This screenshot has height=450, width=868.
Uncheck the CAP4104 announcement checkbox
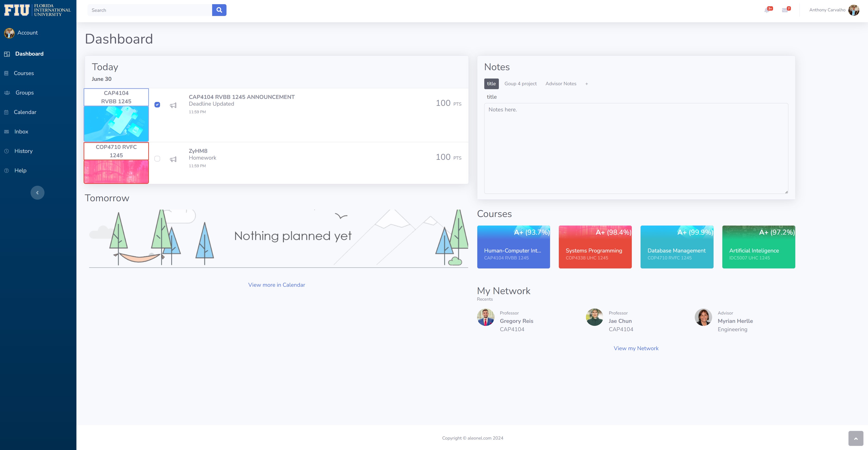pyautogui.click(x=157, y=105)
